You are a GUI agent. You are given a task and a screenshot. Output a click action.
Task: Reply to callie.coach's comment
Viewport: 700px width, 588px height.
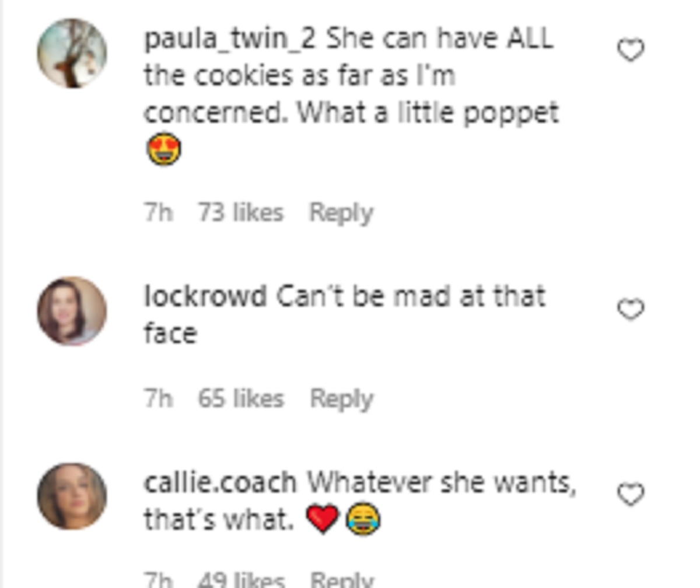[341, 580]
